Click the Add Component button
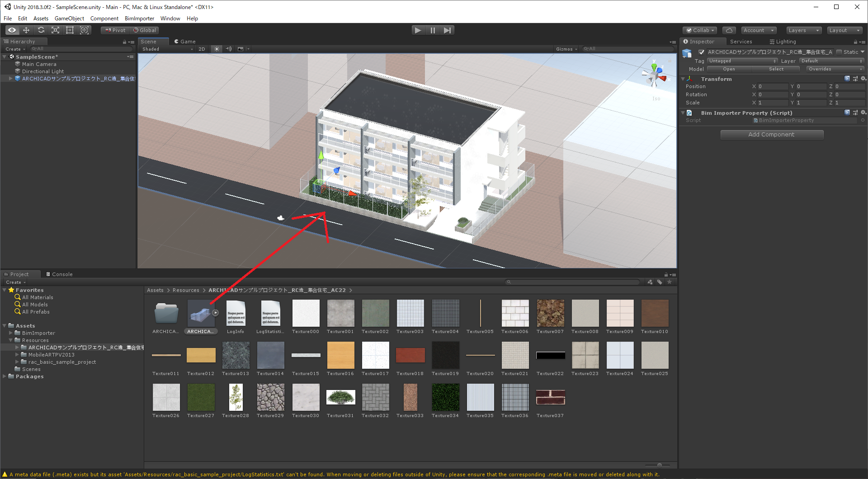Image resolution: width=868 pixels, height=479 pixels. [x=772, y=134]
